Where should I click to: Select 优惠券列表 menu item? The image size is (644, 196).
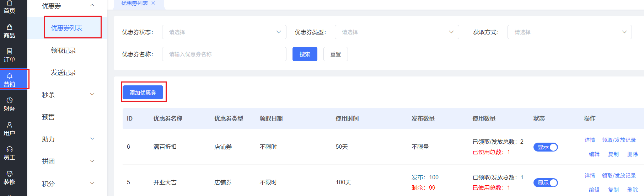click(x=67, y=28)
